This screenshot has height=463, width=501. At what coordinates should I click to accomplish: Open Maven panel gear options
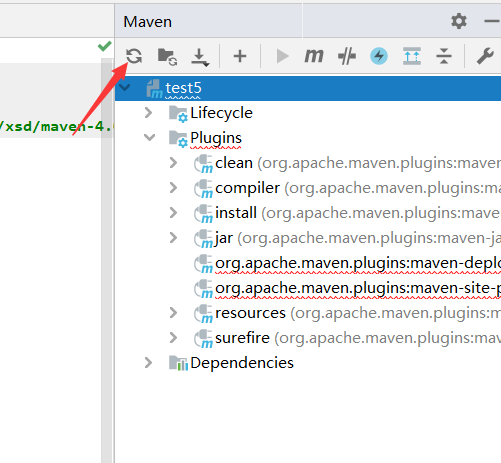459,21
